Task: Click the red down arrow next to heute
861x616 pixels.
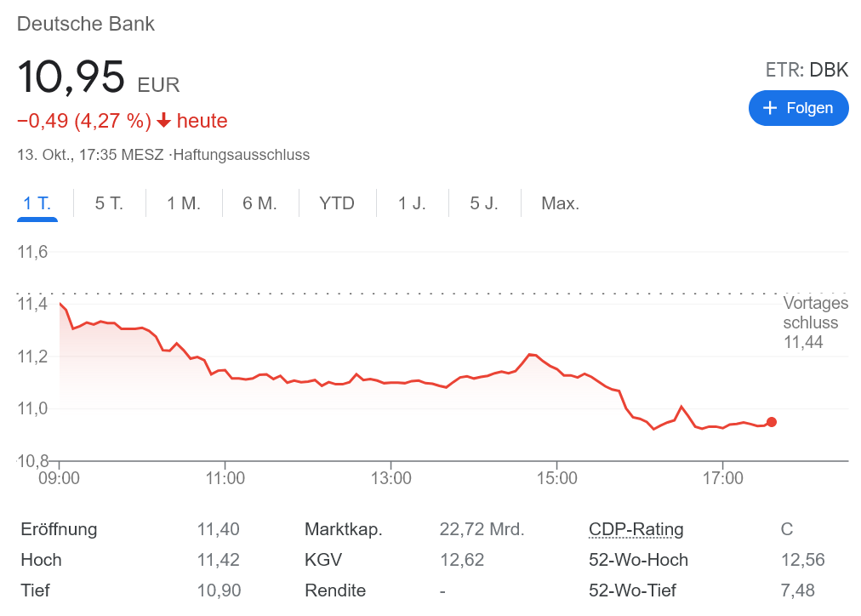Action: tap(164, 121)
